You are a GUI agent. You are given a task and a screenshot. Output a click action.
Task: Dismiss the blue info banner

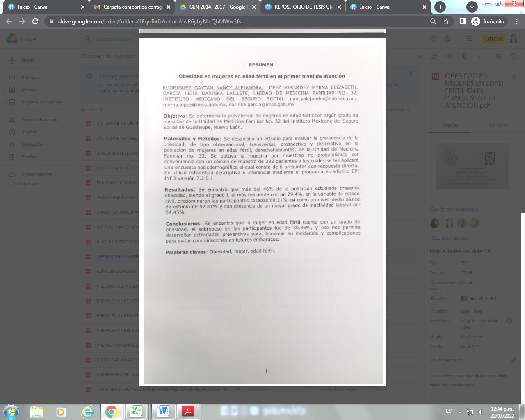tap(411, 74)
